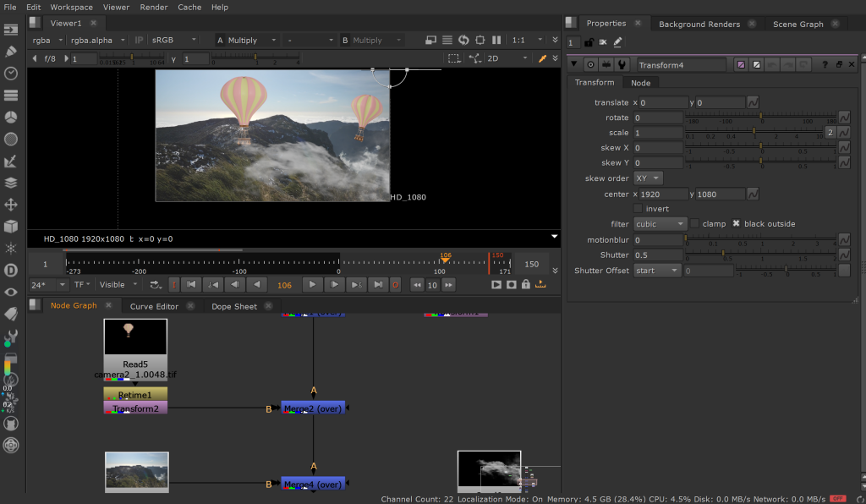Click the Transform4 node color swatch button
The height and width of the screenshot is (504, 866).
coord(742,65)
